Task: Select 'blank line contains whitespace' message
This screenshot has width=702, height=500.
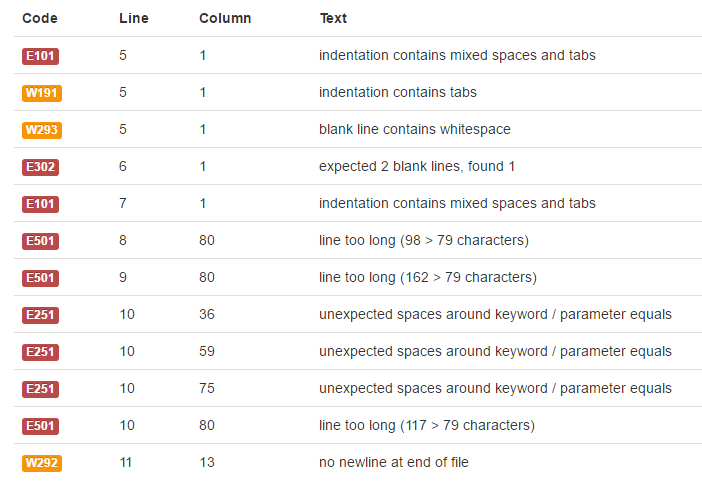Action: [x=415, y=129]
